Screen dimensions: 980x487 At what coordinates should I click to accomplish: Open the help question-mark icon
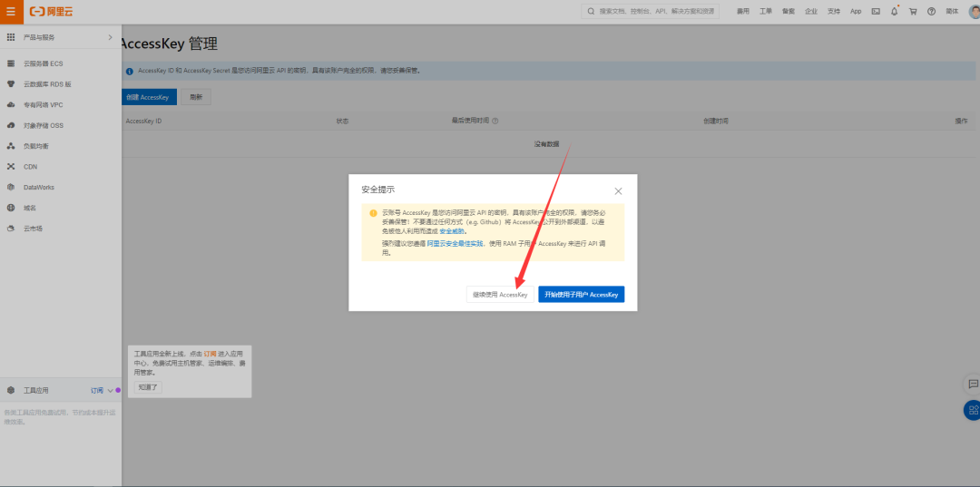(x=931, y=11)
